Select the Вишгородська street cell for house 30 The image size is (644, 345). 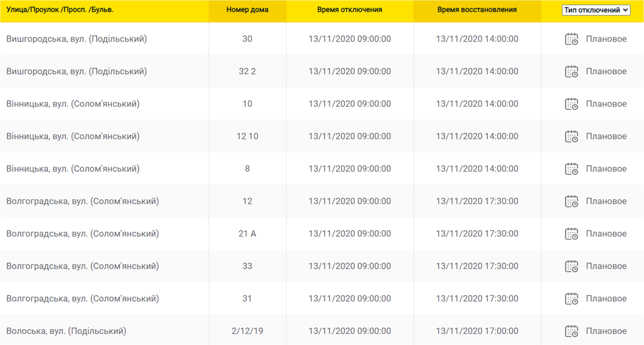[x=77, y=39]
